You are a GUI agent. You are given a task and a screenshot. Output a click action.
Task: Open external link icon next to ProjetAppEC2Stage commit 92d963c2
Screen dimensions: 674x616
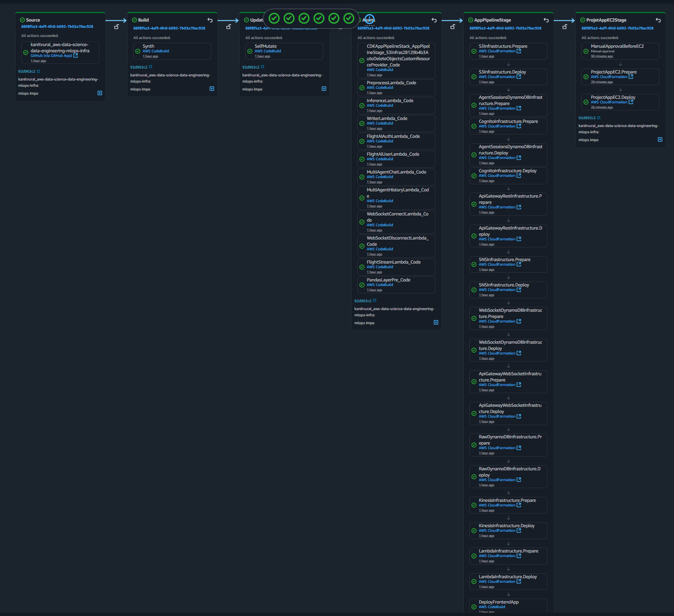click(599, 118)
